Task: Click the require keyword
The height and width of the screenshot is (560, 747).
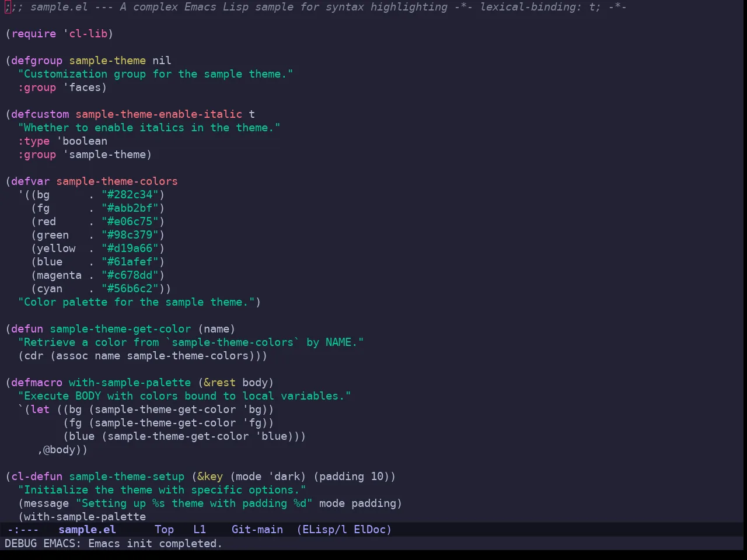Action: (x=34, y=34)
